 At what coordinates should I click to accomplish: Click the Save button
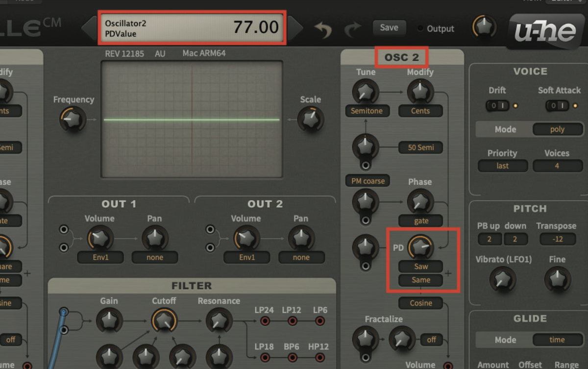tap(389, 27)
